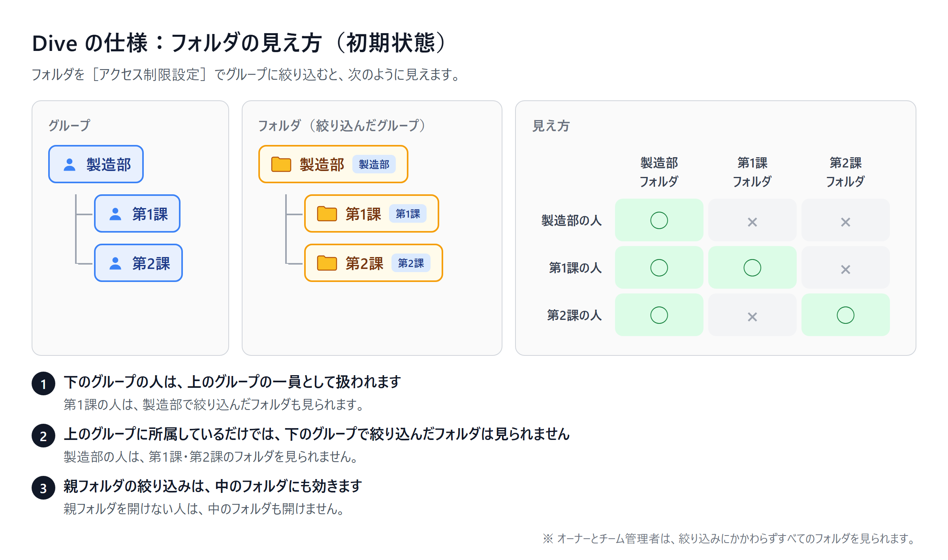Click the cross for 製造部の人 and 第1課フォルダ
This screenshot has height=560, width=948.
tap(752, 222)
